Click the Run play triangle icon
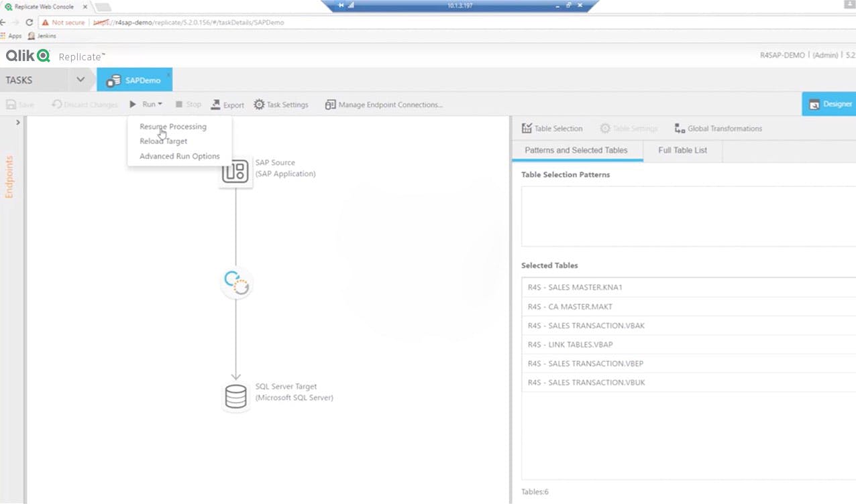 point(133,105)
